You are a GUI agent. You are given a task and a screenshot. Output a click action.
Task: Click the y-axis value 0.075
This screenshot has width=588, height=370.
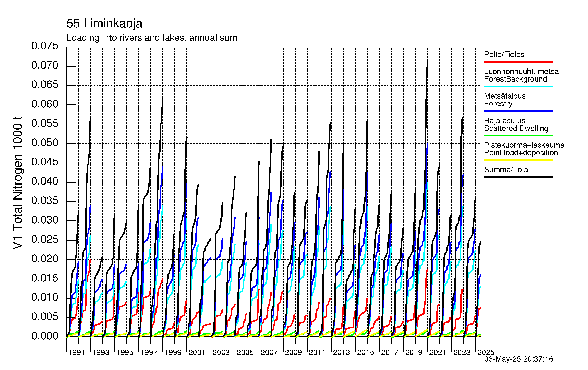[x=45, y=46]
